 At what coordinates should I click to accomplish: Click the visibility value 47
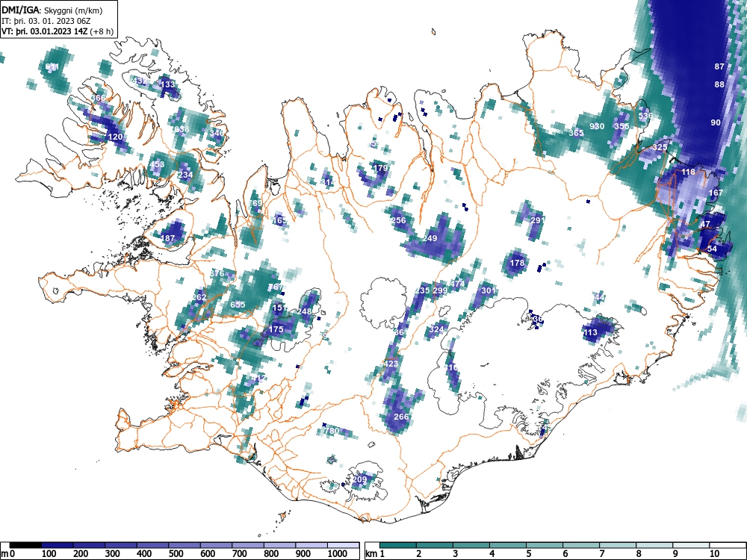[x=705, y=224]
